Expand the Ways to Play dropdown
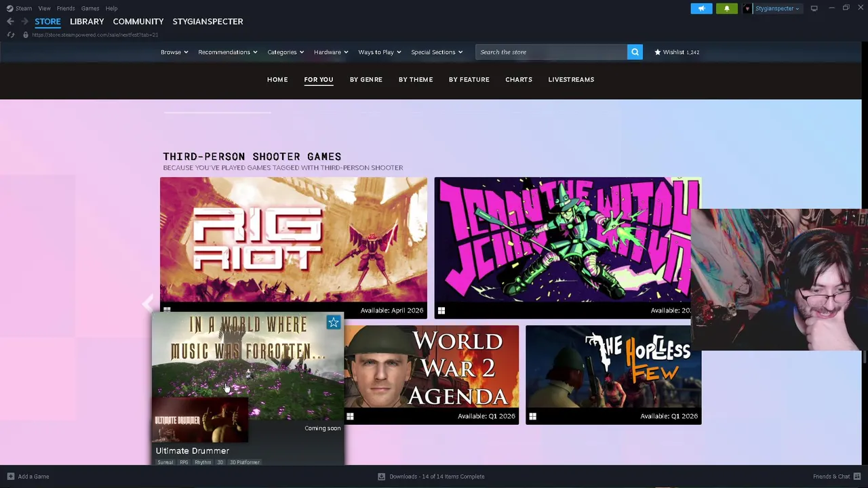Viewport: 868px width, 488px height. click(380, 52)
